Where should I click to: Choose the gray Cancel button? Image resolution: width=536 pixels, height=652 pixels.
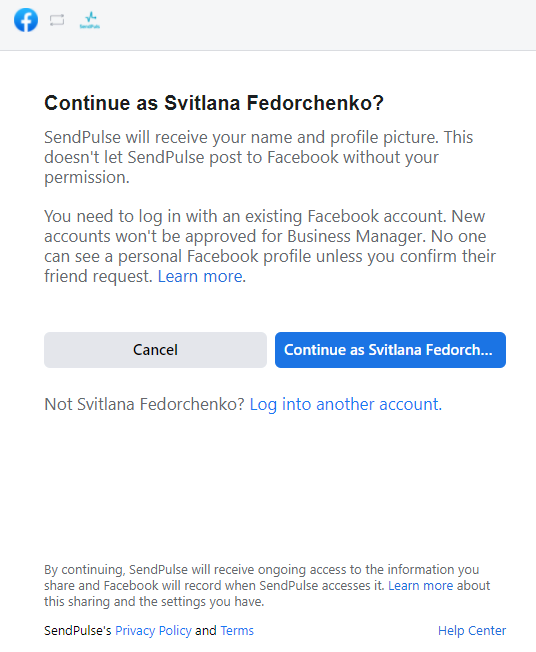click(x=155, y=350)
